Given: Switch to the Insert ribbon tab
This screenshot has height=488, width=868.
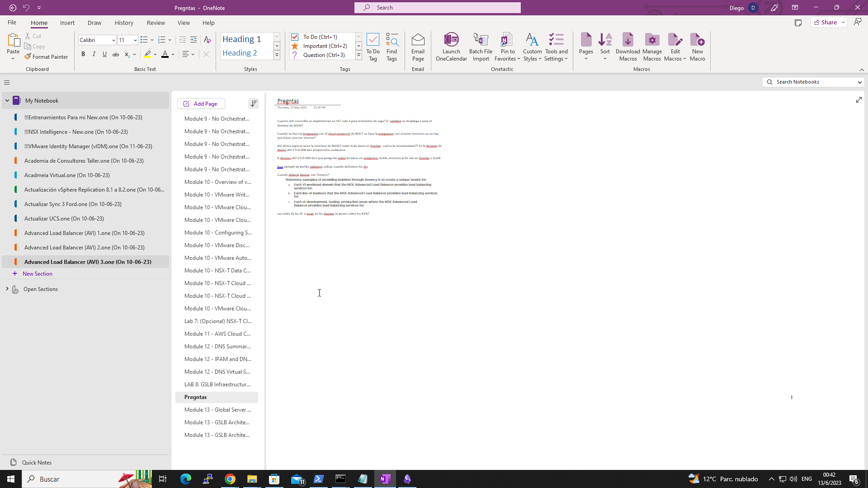Looking at the screenshot, I should click(67, 23).
